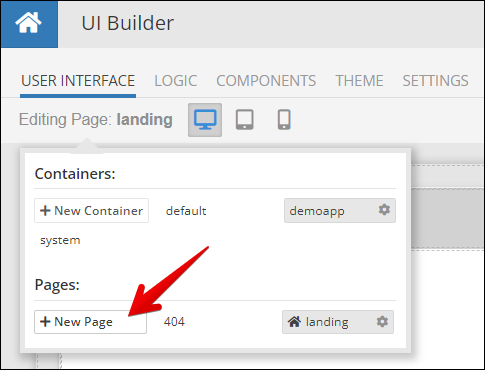
Task: Go to the SETTINGS tab
Action: [435, 81]
